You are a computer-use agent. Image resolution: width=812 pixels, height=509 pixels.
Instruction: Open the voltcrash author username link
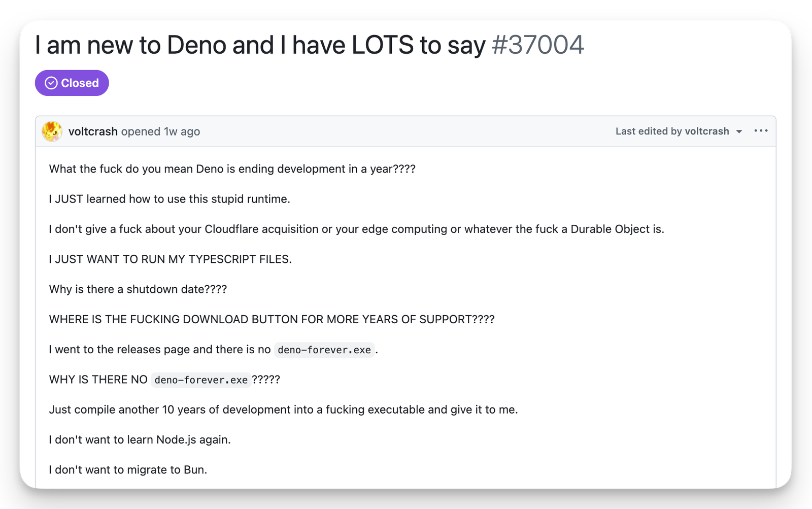[x=93, y=131]
